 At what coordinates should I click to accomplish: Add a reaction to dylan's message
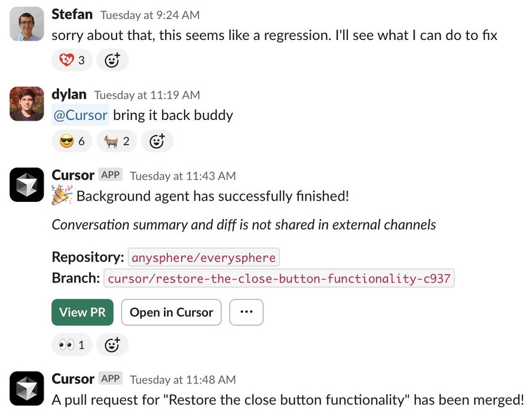157,141
